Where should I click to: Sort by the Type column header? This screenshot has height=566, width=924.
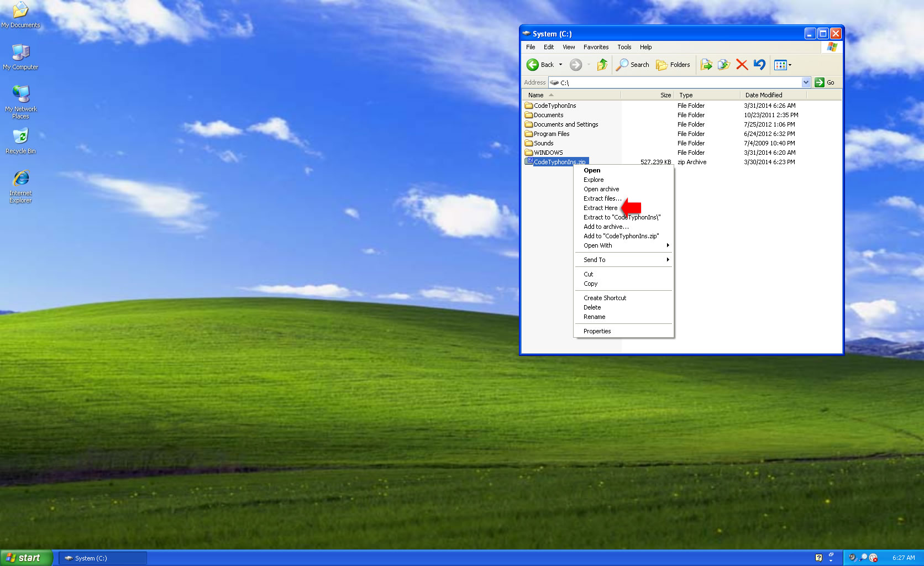point(707,95)
